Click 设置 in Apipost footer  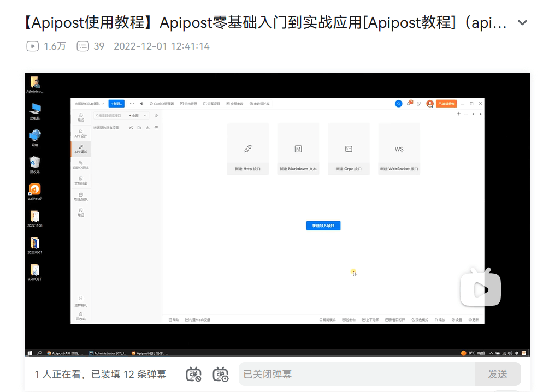point(457,319)
